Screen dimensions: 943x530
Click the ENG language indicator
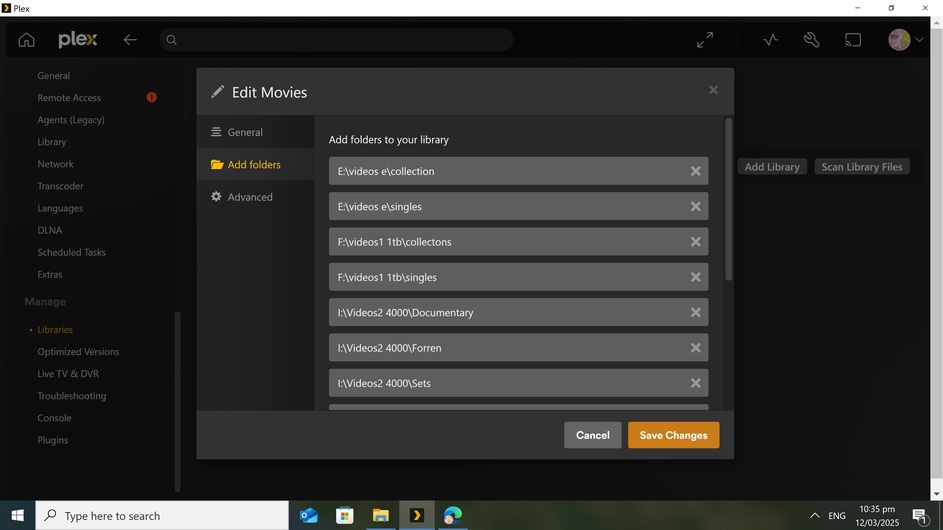click(x=837, y=516)
